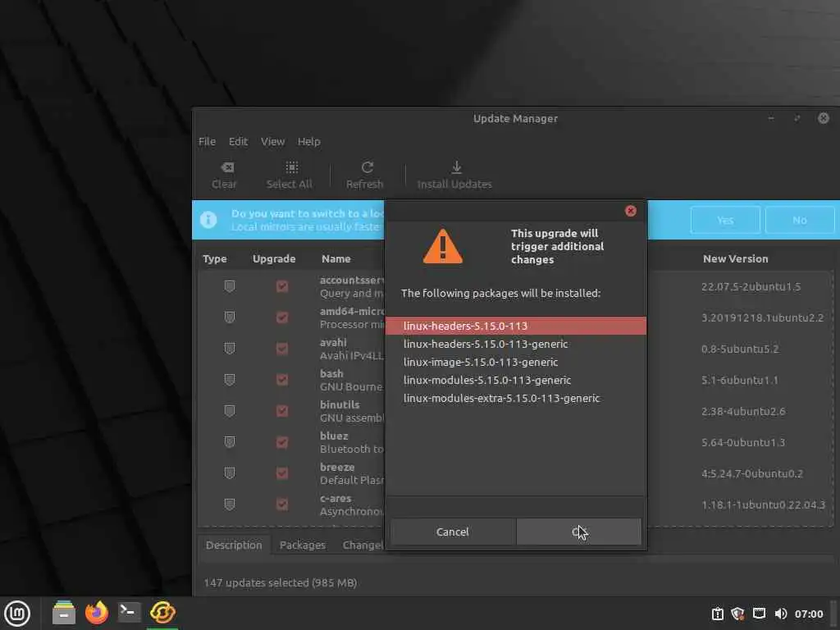This screenshot has width=840, height=630.
Task: Click the Clear toolbar icon
Action: click(x=227, y=167)
